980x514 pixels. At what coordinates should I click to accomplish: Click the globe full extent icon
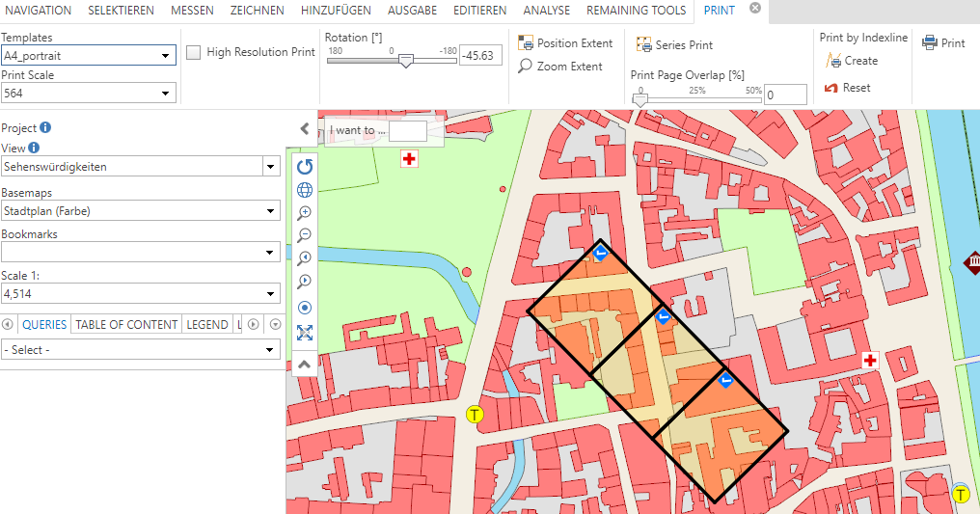[305, 190]
